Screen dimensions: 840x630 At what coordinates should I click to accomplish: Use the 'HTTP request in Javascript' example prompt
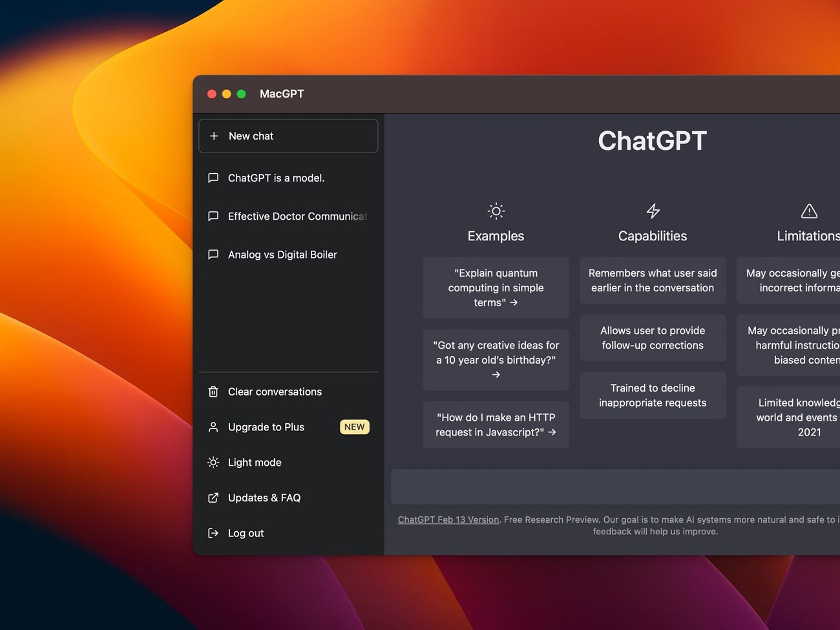[x=496, y=425]
